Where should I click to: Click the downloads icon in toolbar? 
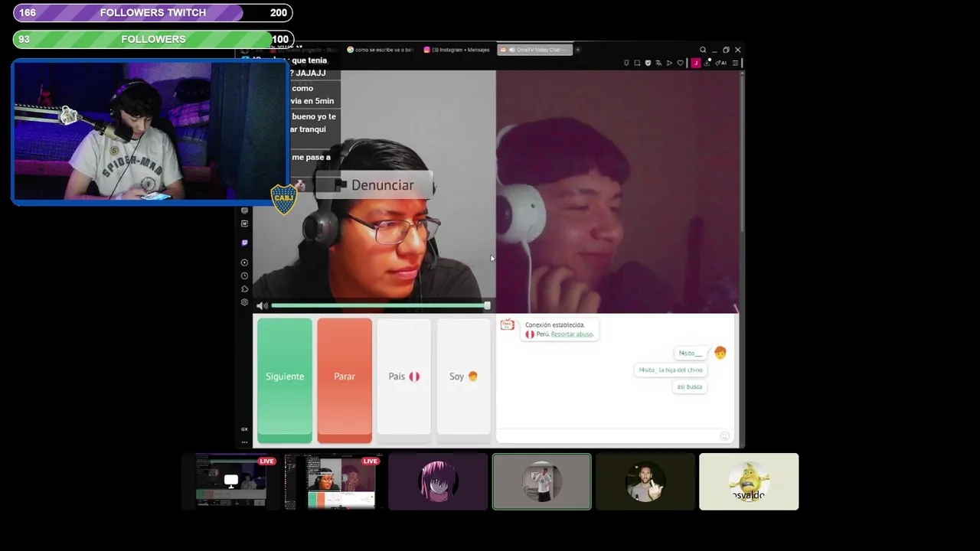click(x=707, y=63)
